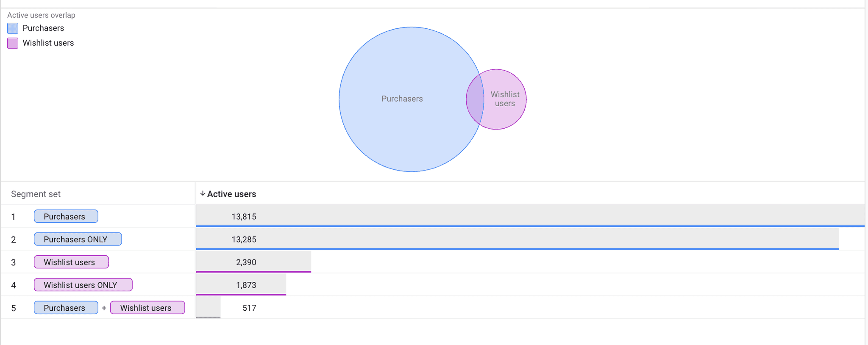This screenshot has width=868, height=345.
Task: Select the Purchasers chip in row 1
Action: [x=66, y=216]
